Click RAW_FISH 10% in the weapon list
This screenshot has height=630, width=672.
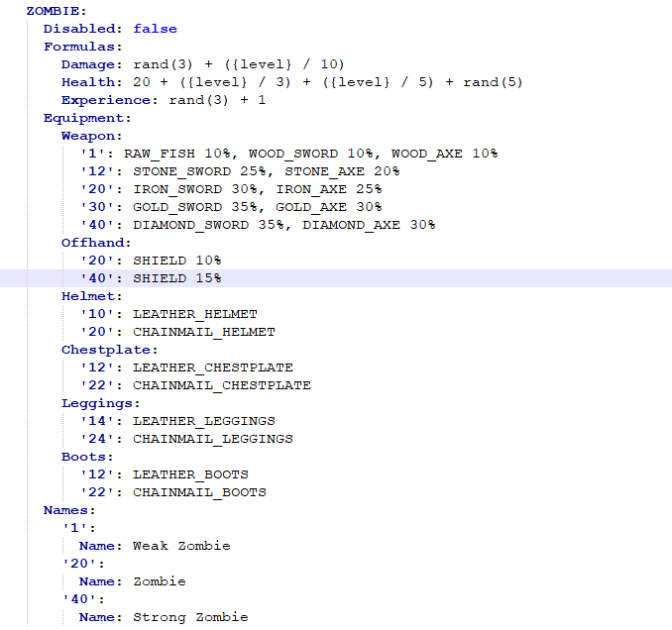coord(177,154)
